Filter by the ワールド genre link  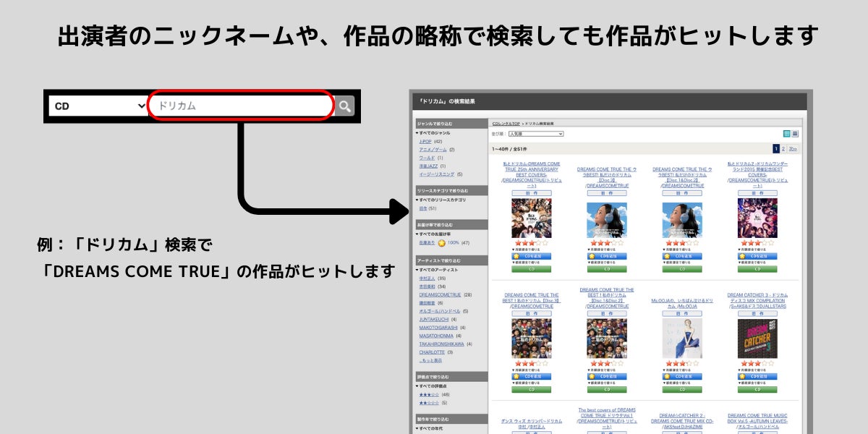(427, 158)
